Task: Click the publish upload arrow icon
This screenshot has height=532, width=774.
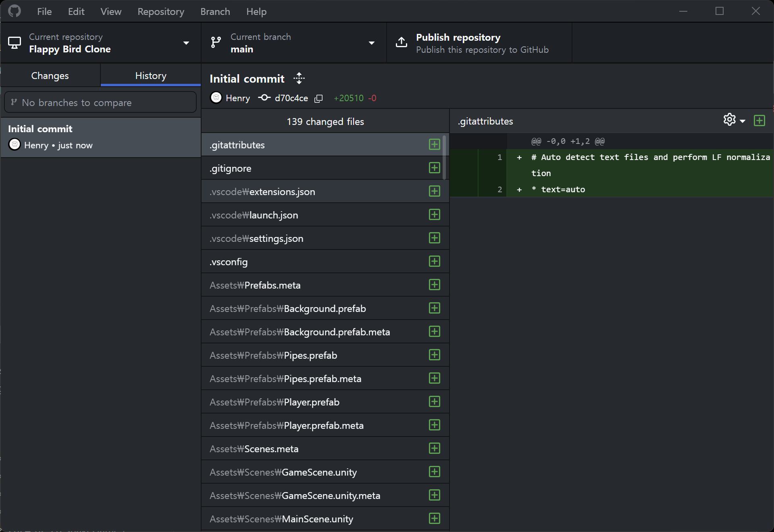Action: click(402, 42)
